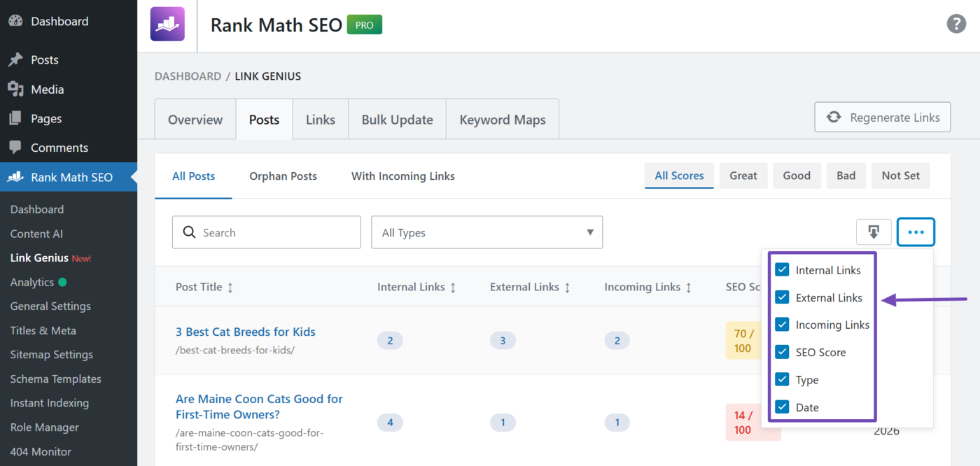Filter by Bad score
This screenshot has height=466, width=980.
pyautogui.click(x=846, y=176)
